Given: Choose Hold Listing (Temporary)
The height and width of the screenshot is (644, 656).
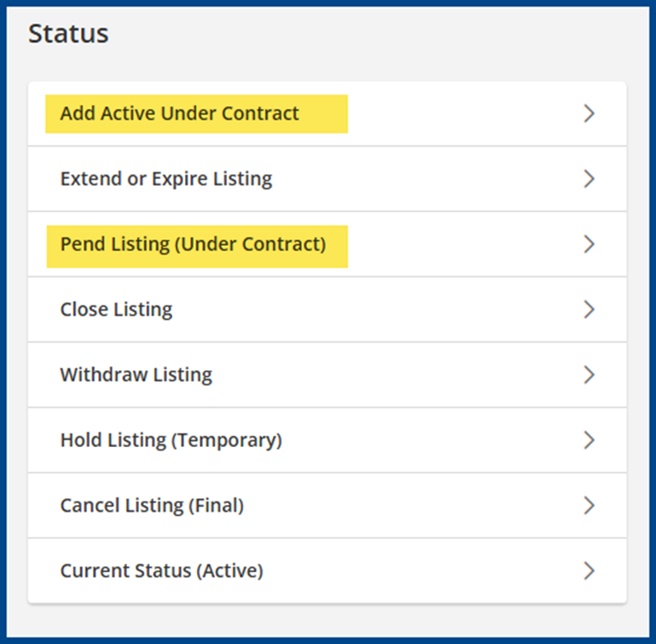Looking at the screenshot, I should click(x=171, y=440).
